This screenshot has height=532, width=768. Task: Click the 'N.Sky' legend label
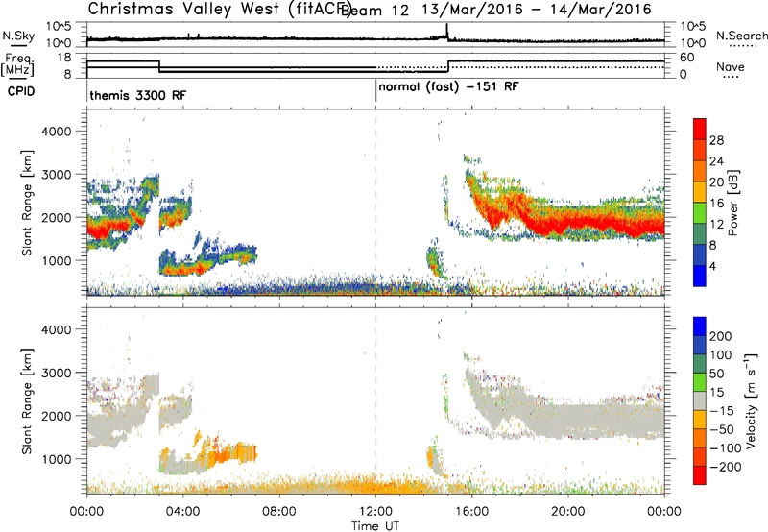click(x=18, y=36)
